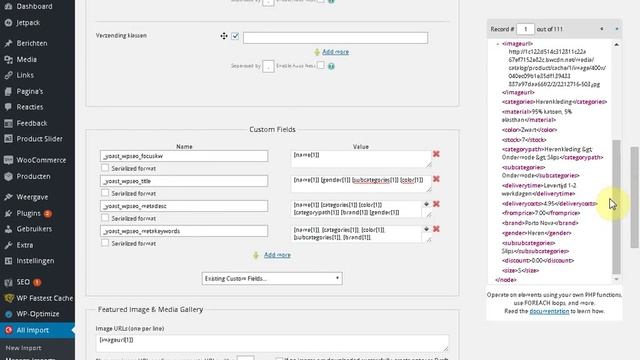Click the XML preview scroll up arrow
The height and width of the screenshot is (360, 640).
[616, 44]
